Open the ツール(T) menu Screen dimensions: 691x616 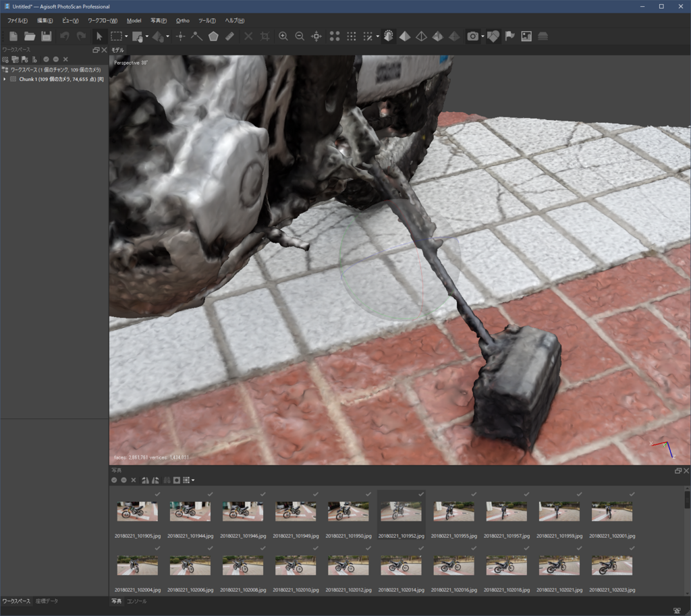coord(207,21)
